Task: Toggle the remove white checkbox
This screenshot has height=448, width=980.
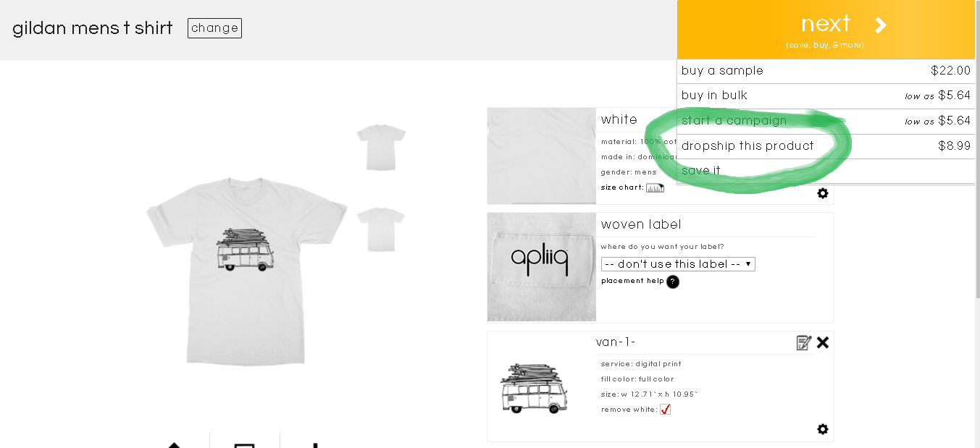Action: (665, 410)
